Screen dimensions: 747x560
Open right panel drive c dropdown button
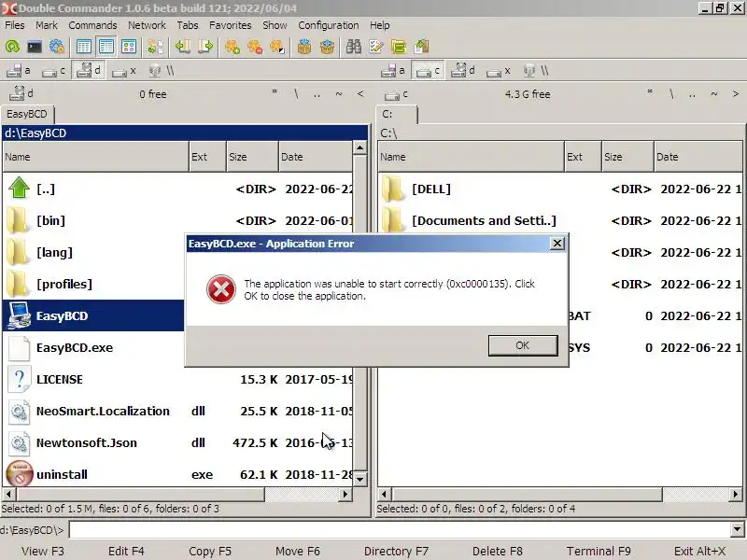(396, 94)
